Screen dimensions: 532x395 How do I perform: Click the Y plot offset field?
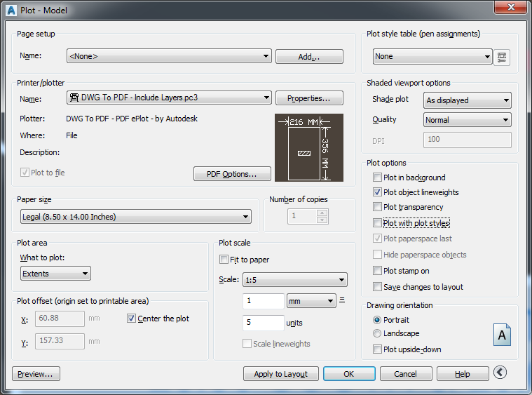(x=60, y=341)
